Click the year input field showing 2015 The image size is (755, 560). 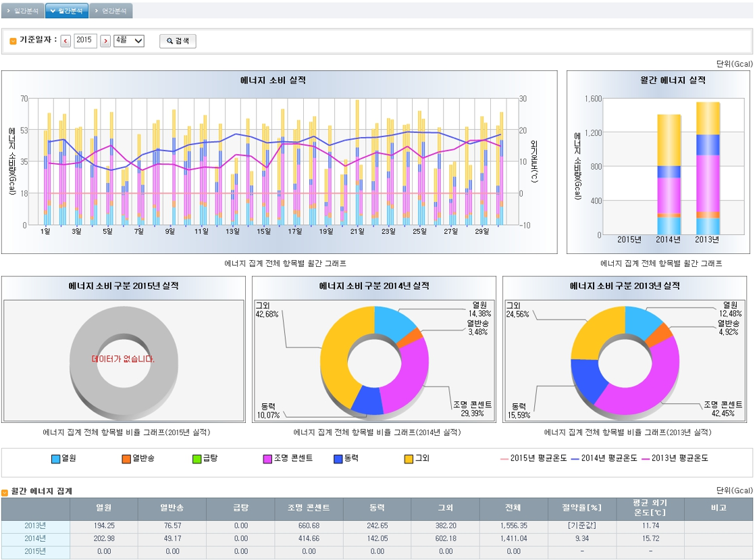85,41
